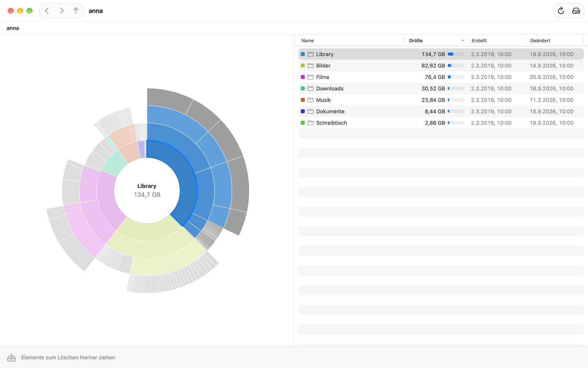
Task: Click the delete drop tray icon
Action: tap(11, 357)
